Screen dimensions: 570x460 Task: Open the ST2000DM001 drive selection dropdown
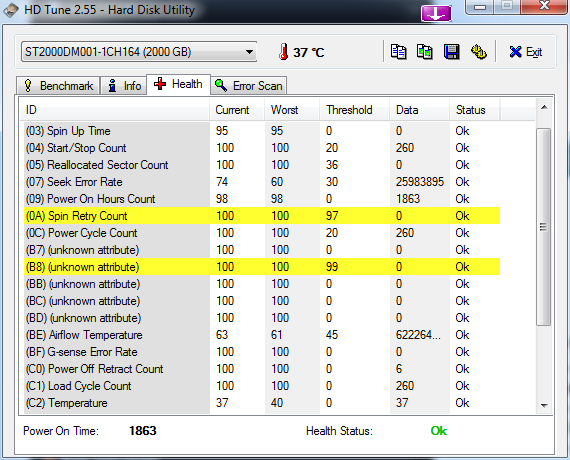tap(139, 52)
